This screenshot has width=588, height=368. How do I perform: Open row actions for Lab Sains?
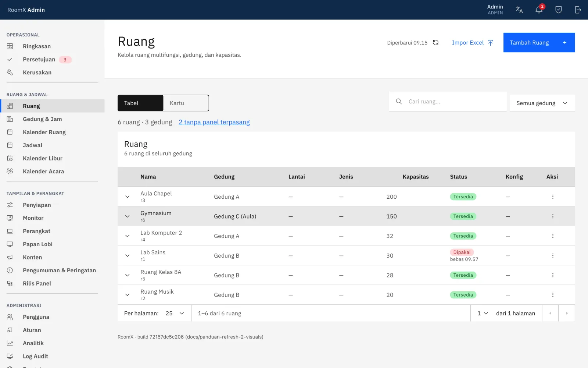[553, 256]
